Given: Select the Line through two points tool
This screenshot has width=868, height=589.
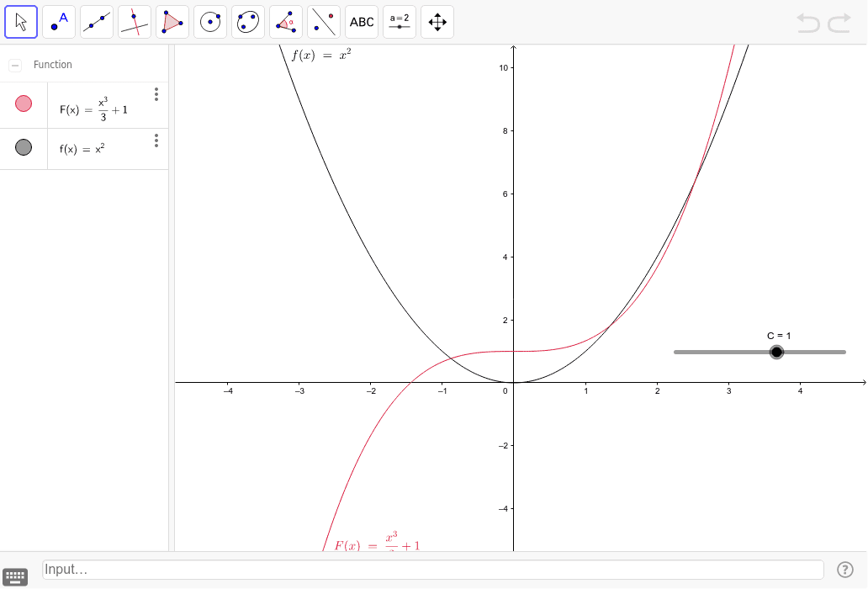Looking at the screenshot, I should [x=97, y=22].
